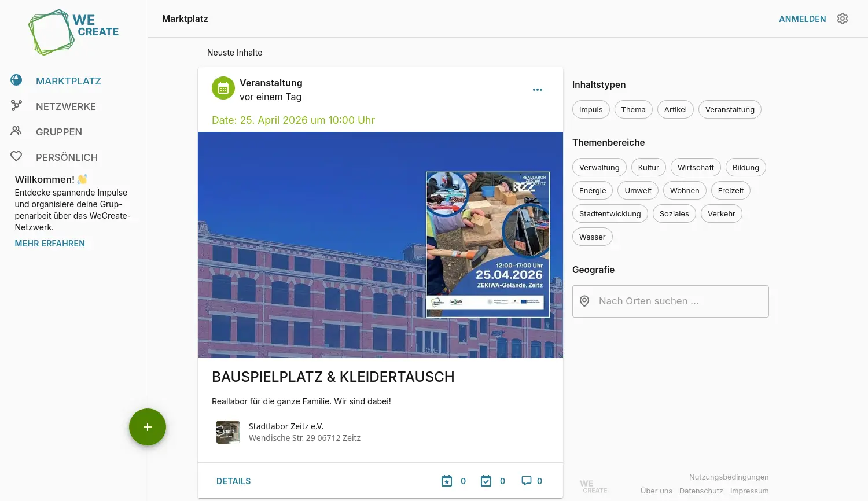Click the starred calendar interested icon

pyautogui.click(x=447, y=481)
